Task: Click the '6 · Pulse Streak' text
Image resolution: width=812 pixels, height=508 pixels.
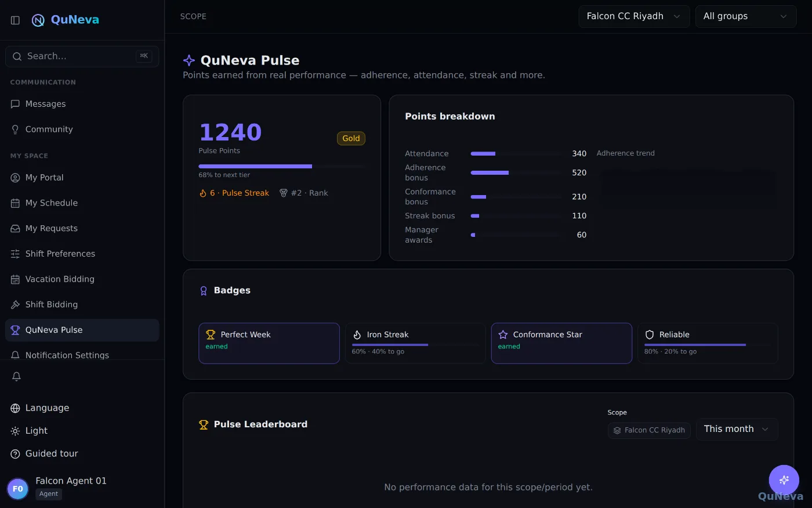Action: [240, 193]
